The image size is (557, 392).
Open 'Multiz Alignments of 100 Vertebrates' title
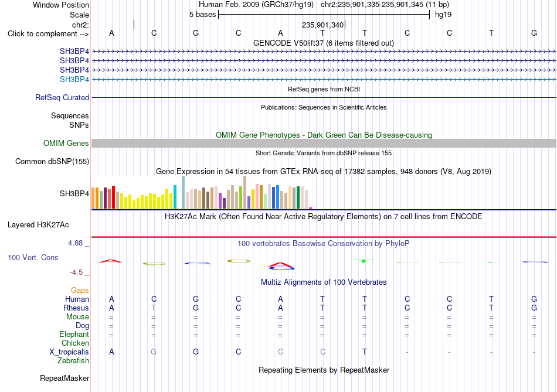pyautogui.click(x=324, y=282)
